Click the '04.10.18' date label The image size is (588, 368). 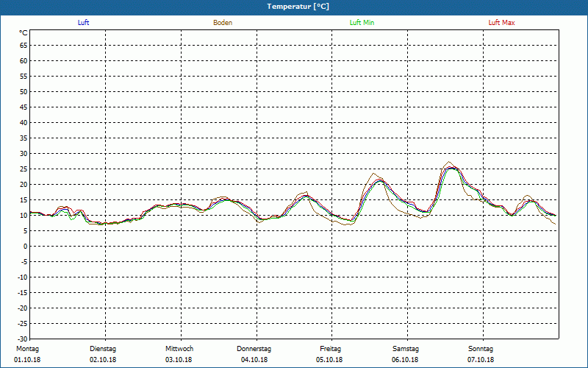click(x=254, y=360)
